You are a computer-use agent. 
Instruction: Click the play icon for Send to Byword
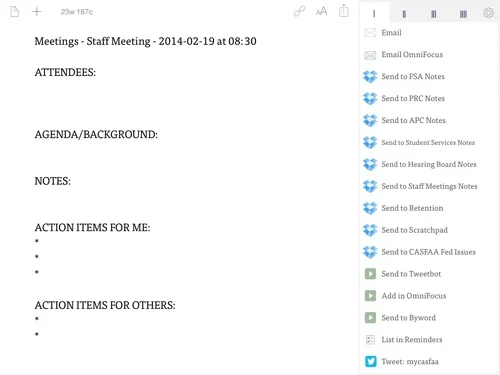point(370,318)
